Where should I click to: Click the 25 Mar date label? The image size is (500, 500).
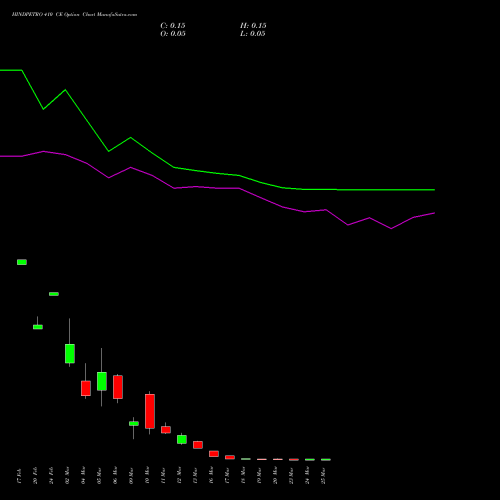click(323, 476)
